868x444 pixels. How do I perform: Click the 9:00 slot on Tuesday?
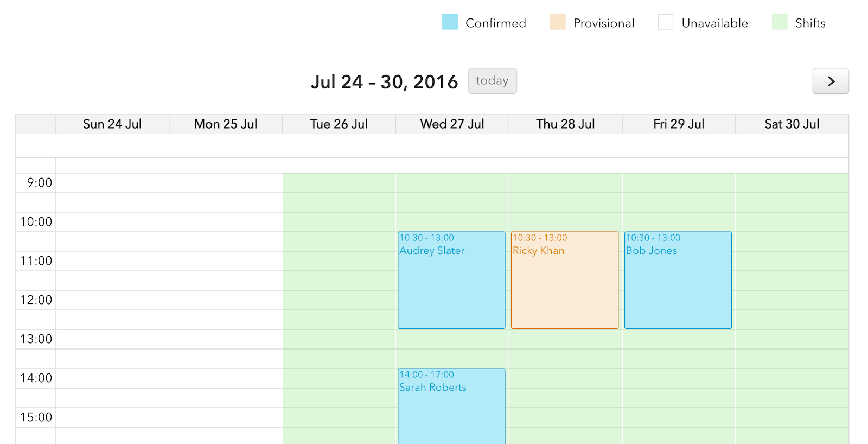click(x=339, y=183)
